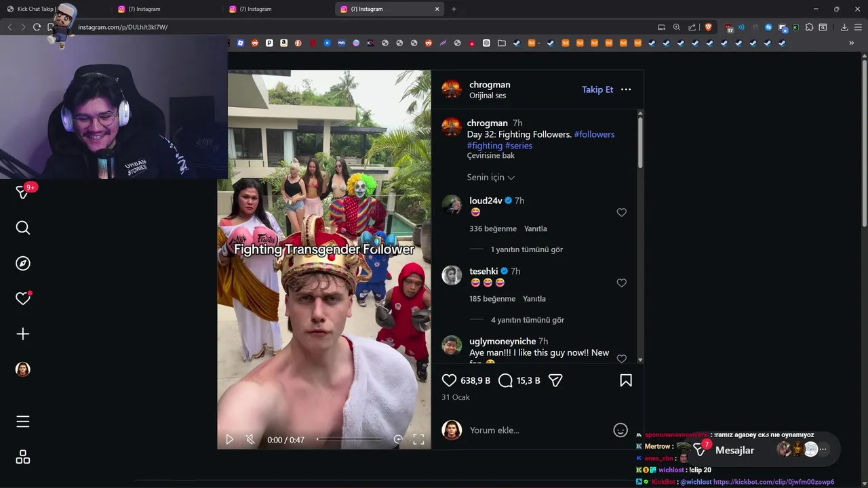868x488 pixels.
Task: Open the Explore compass icon
Action: pos(23,263)
